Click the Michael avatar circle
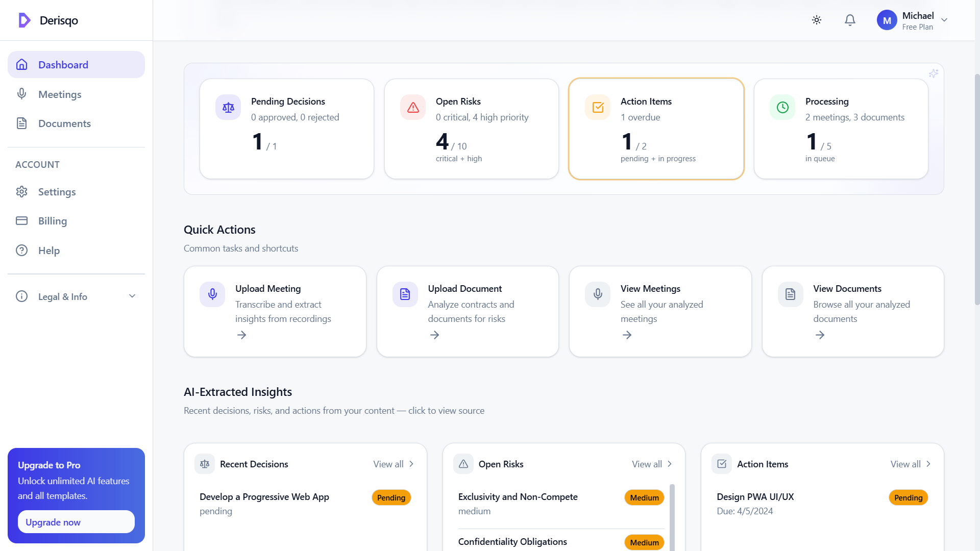This screenshot has width=980, height=551. [887, 20]
